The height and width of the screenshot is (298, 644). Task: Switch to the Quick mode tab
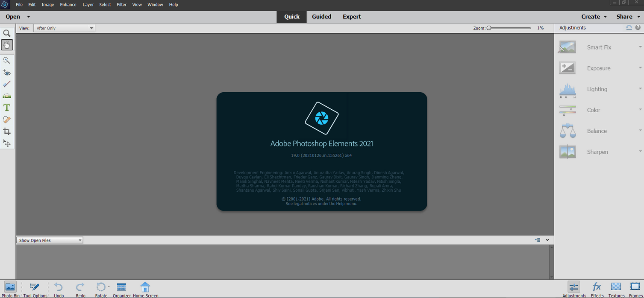292,17
